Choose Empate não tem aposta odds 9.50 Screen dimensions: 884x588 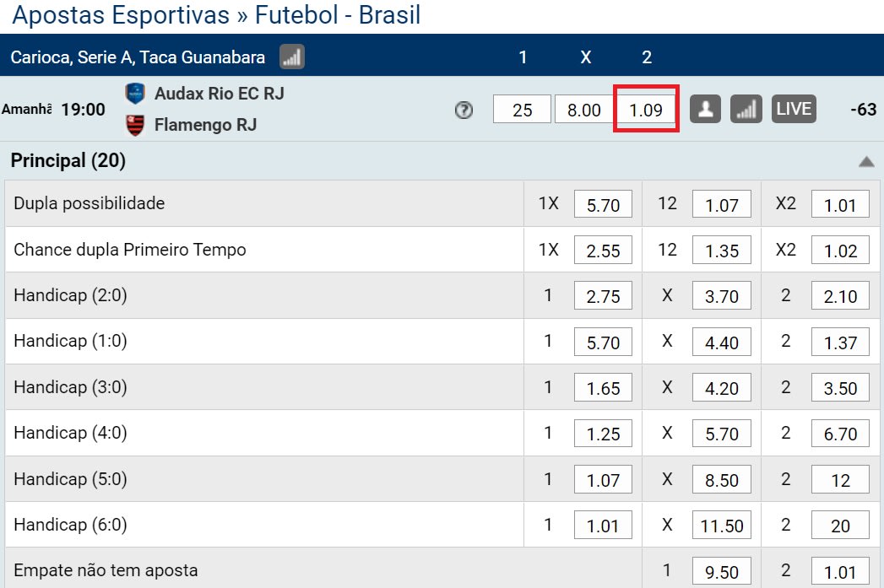coord(722,571)
